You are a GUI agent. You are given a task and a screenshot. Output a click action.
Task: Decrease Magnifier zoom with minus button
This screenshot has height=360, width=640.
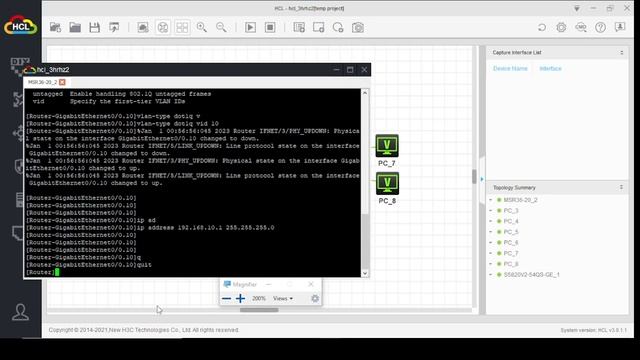click(227, 298)
